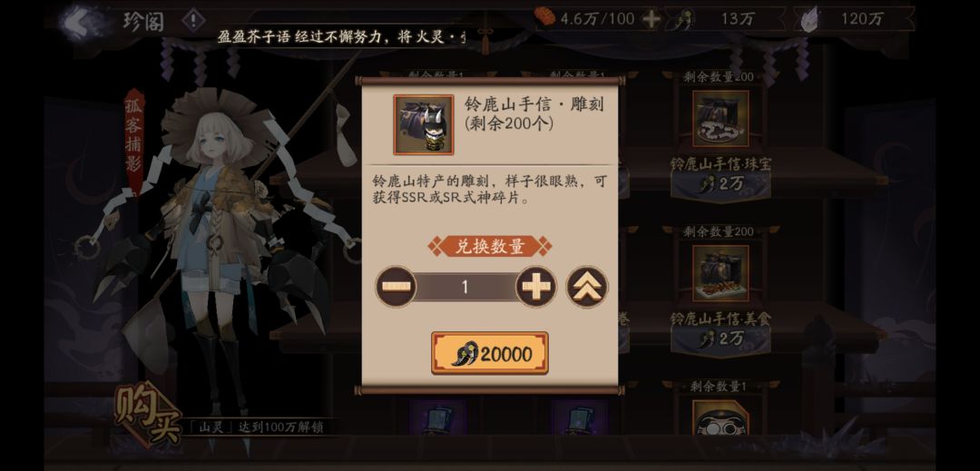
Task: Click the plus icon next to 4.6万/100
Action: click(652, 19)
